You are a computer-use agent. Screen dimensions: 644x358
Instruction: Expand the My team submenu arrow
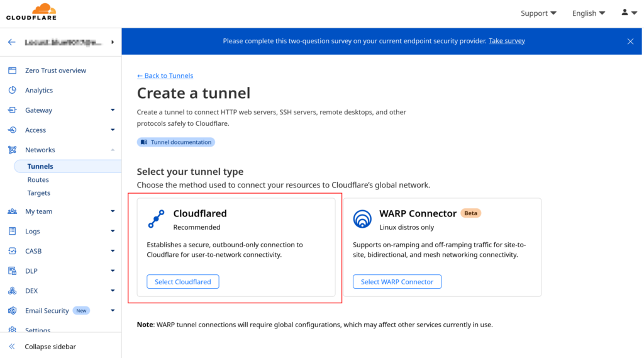[x=113, y=211]
